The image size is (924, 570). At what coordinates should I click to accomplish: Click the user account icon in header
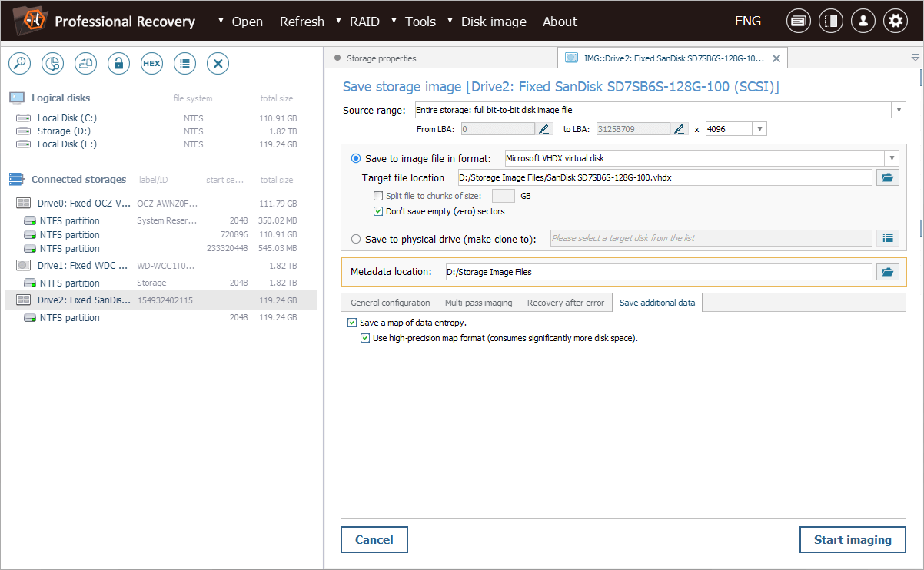point(863,22)
